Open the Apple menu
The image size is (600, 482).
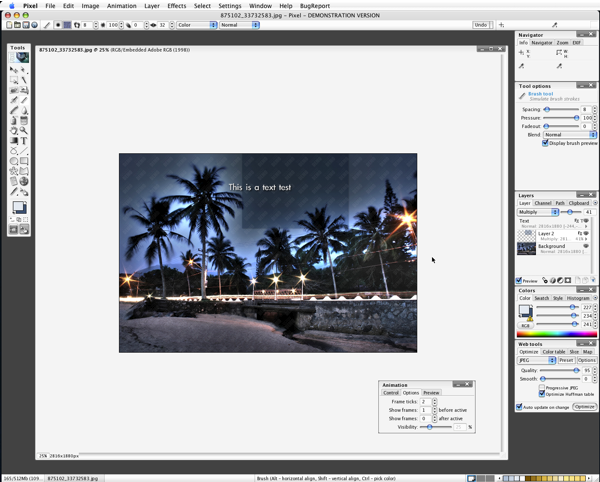click(x=12, y=6)
